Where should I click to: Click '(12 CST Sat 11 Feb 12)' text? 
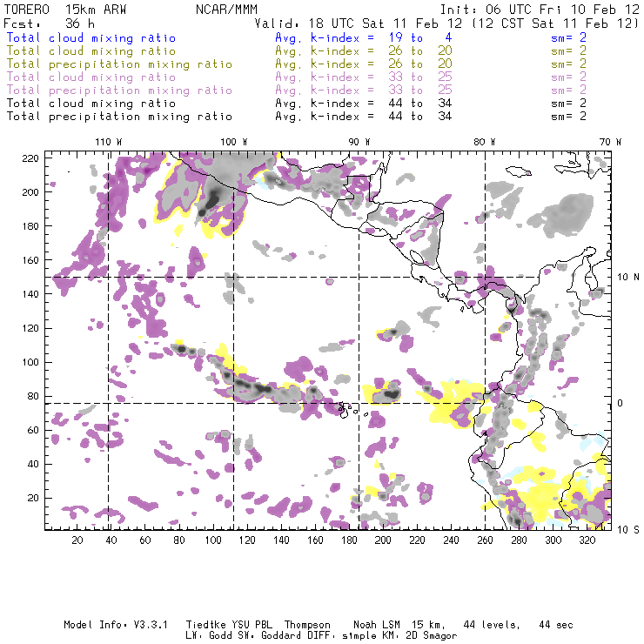555,23
